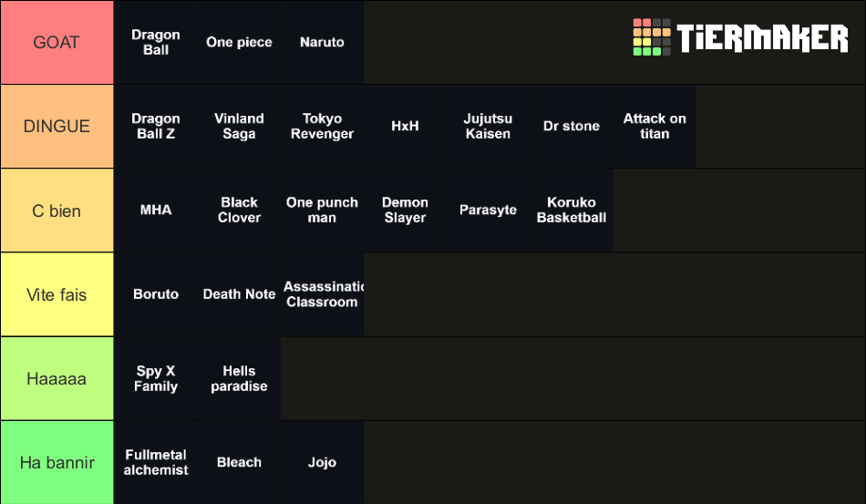Image resolution: width=866 pixels, height=504 pixels.
Task: Select the orange DINGUE tier label
Action: (57, 127)
